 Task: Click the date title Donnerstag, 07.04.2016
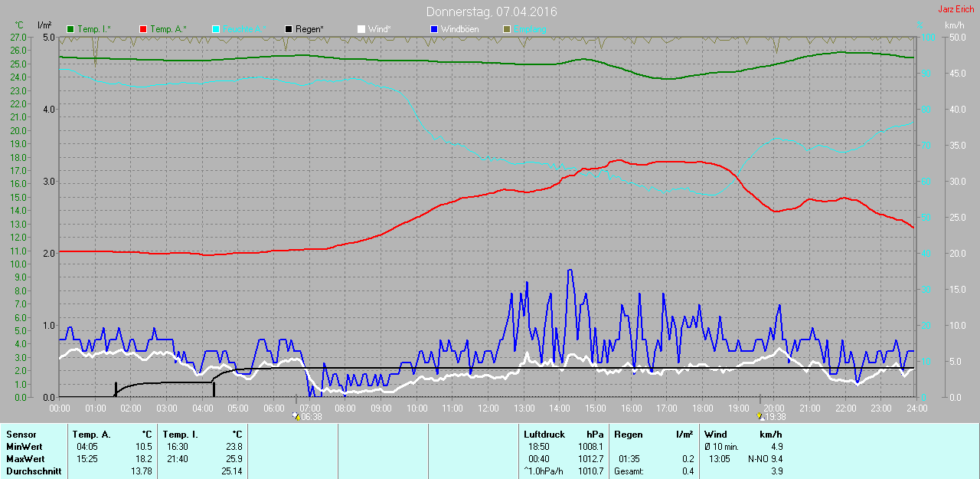point(491,12)
